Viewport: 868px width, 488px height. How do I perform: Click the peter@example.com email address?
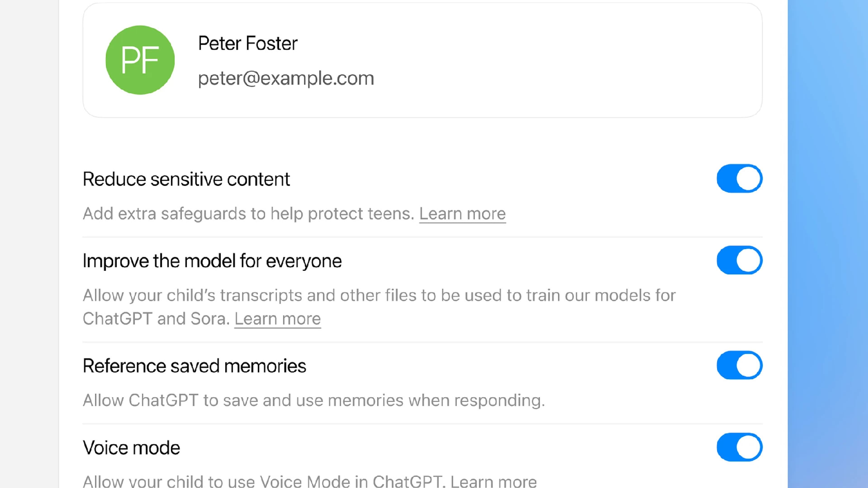pos(286,78)
